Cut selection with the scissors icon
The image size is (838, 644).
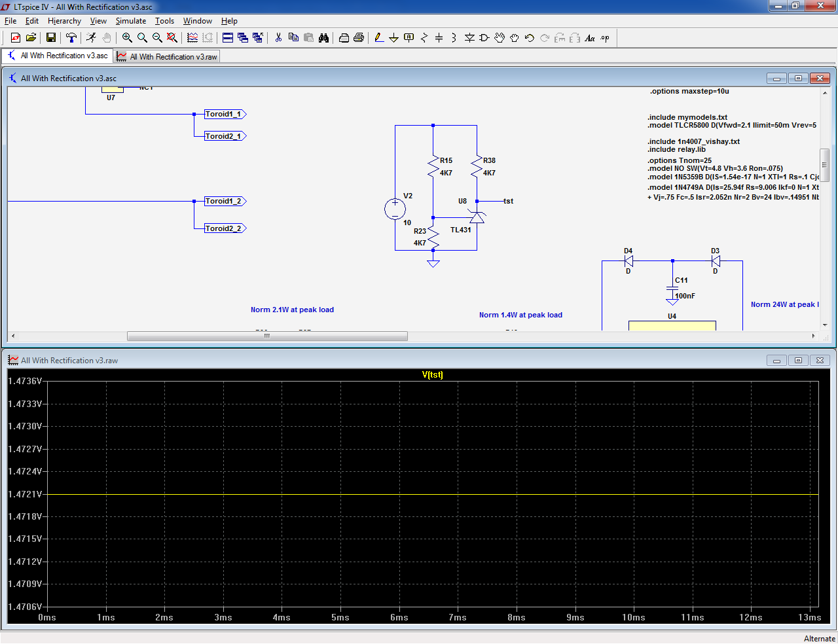coord(278,38)
